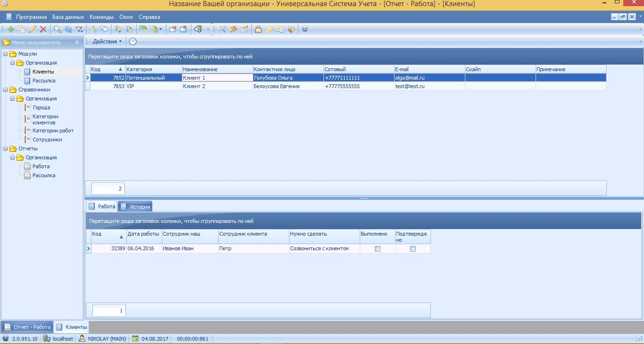Open the Команды menu
The image size is (644, 344).
(101, 16)
